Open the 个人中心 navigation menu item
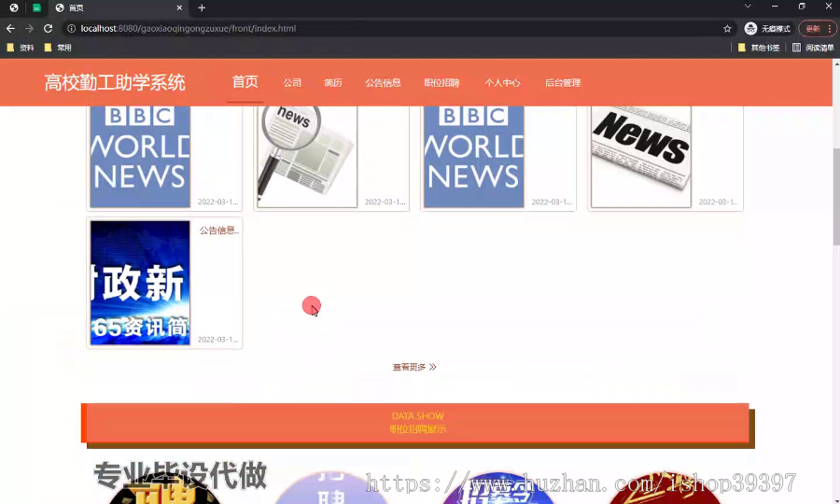This screenshot has height=504, width=840. click(502, 83)
